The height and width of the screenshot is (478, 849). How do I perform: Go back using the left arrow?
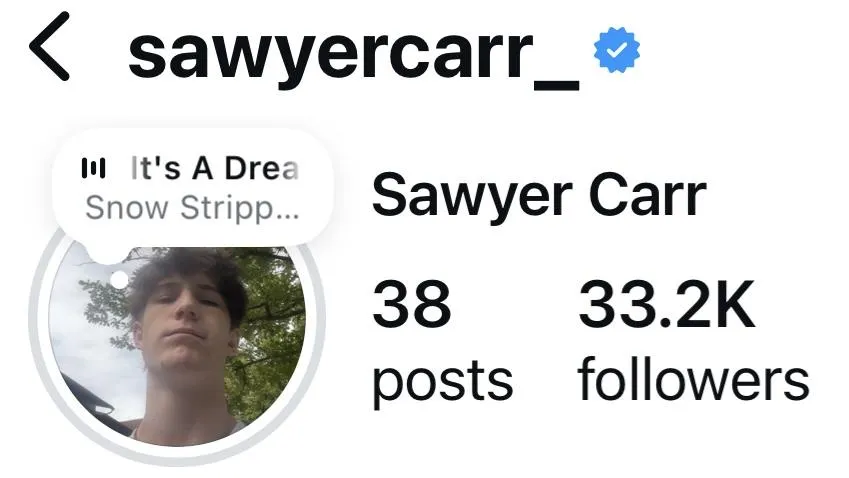(49, 47)
